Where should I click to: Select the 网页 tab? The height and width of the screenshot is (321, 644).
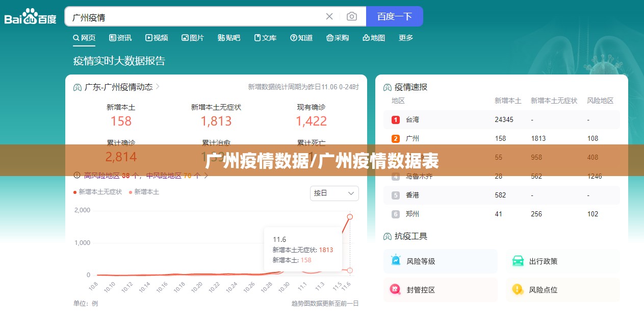pos(84,38)
